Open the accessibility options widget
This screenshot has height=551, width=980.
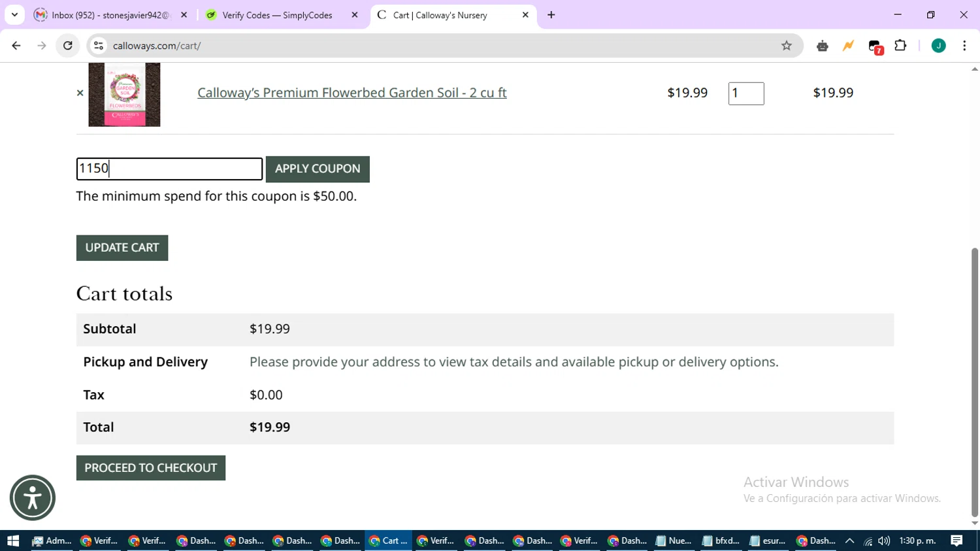pos(33,498)
